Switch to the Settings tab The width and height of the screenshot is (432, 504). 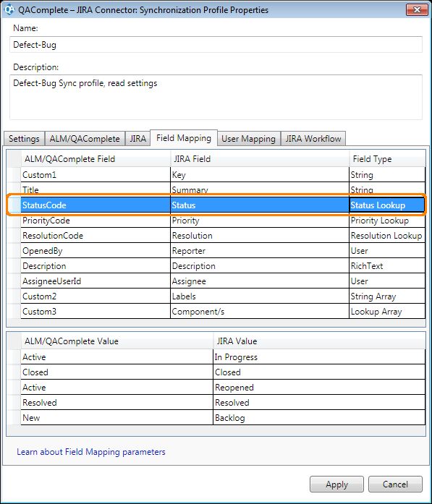point(24,139)
